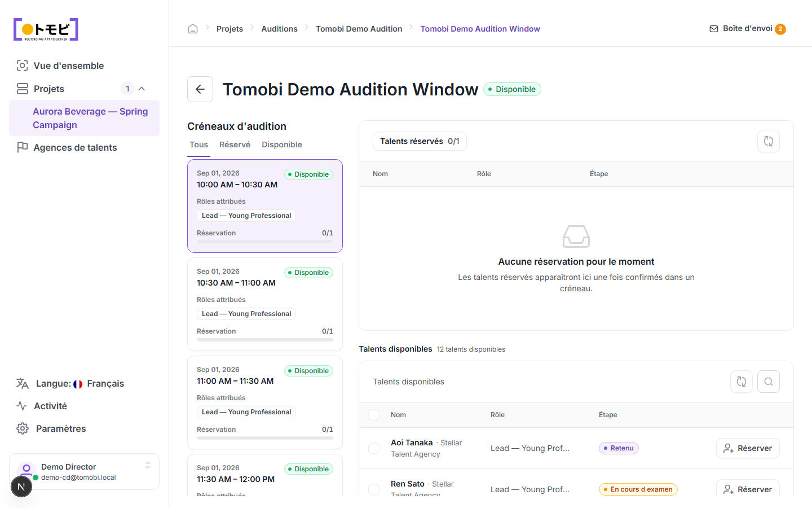812x508 pixels.
Task: Click the 11:00 AM slot reservation progress bar
Action: [265, 438]
